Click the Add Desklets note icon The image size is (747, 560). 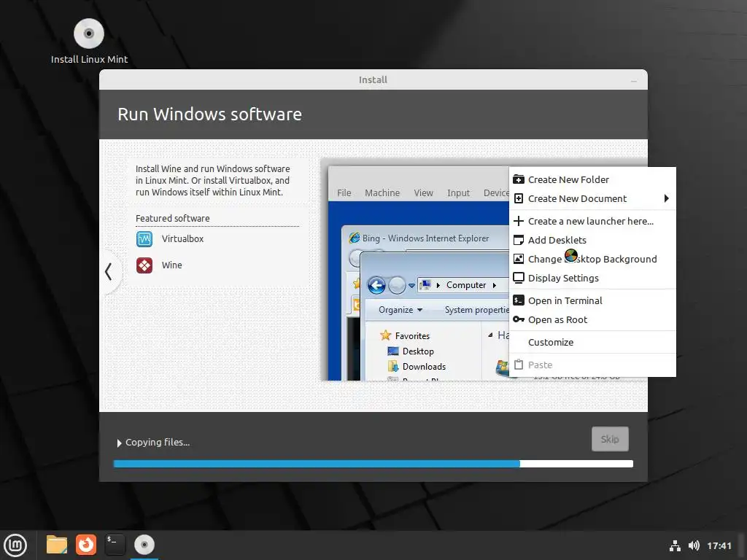[x=519, y=240]
